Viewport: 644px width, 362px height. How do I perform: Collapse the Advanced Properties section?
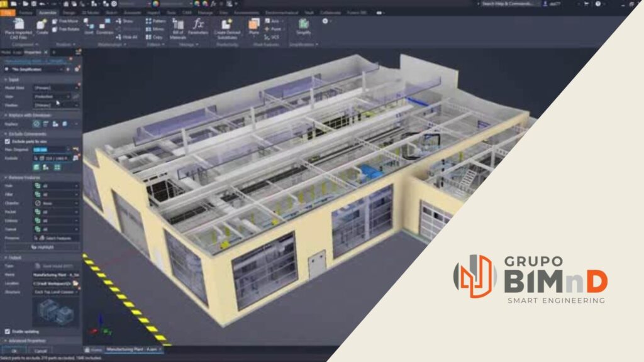click(x=5, y=340)
